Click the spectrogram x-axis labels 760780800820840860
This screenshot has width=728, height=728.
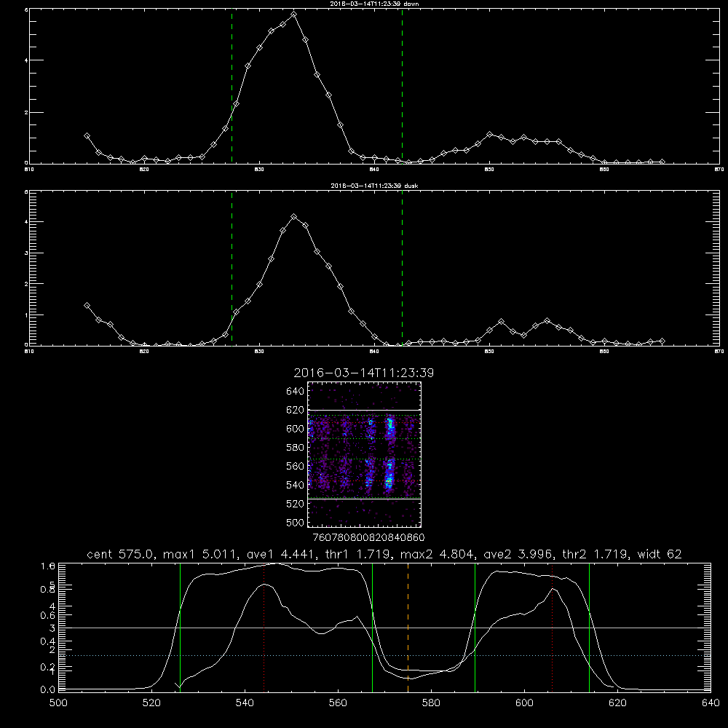(369, 537)
